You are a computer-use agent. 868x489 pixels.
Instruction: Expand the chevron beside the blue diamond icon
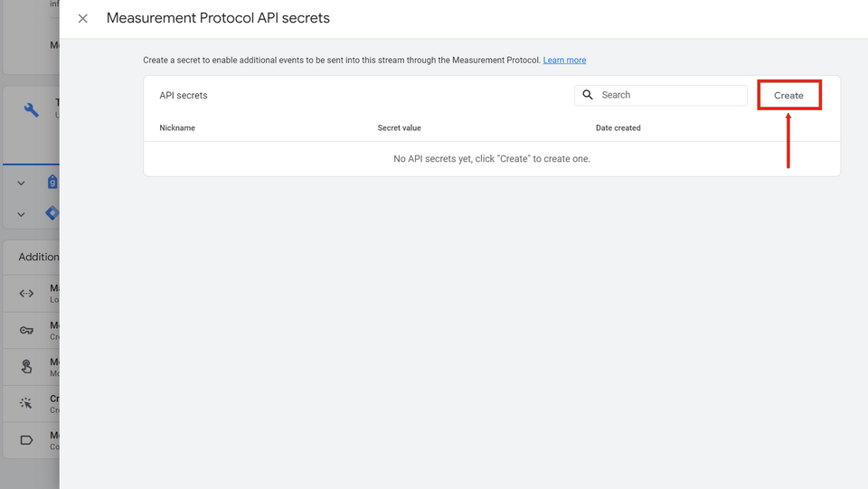tap(21, 214)
